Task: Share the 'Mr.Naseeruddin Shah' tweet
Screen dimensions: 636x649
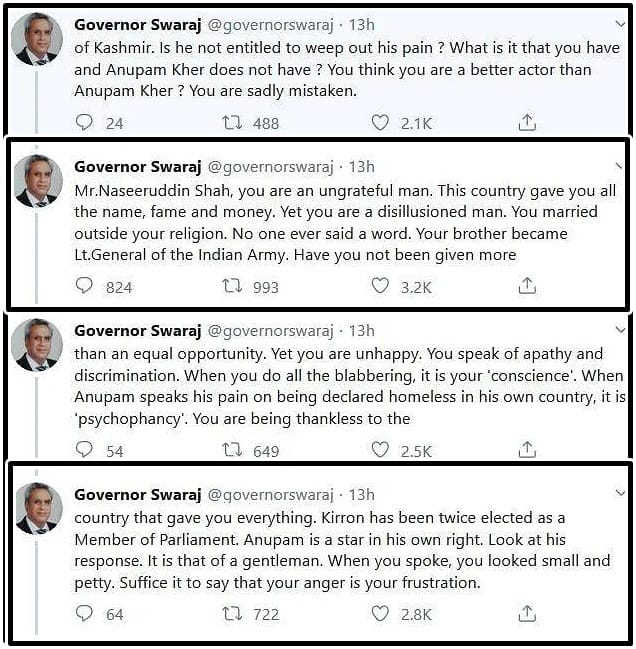Action: coord(526,287)
